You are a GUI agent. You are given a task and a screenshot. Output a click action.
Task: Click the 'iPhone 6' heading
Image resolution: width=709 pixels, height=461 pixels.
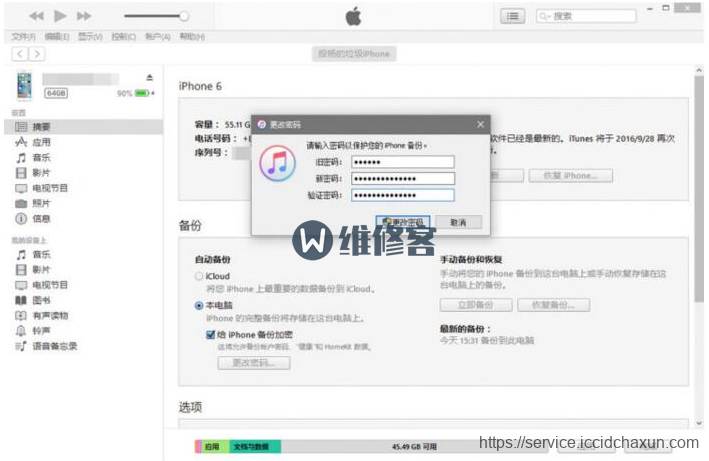tap(200, 86)
